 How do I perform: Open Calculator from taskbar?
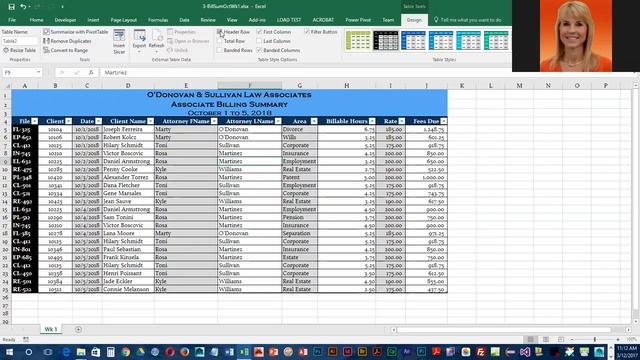click(x=110, y=352)
